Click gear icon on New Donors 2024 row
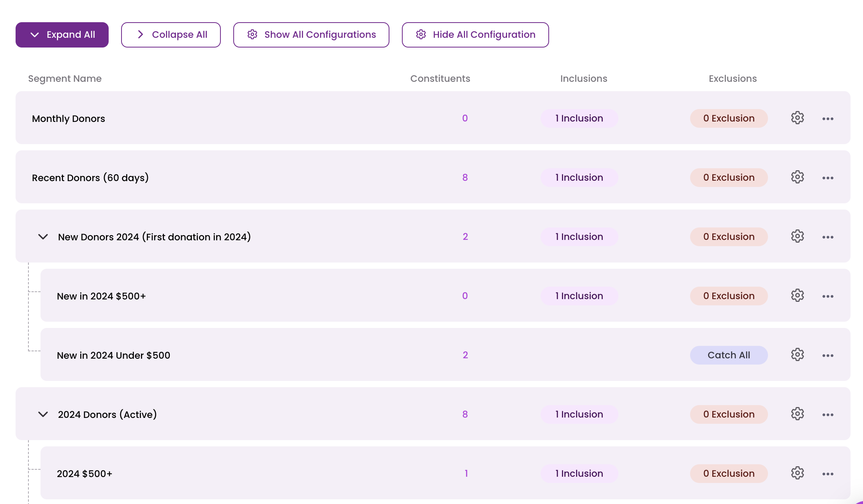Viewport: 863px width, 504px height. point(797,236)
